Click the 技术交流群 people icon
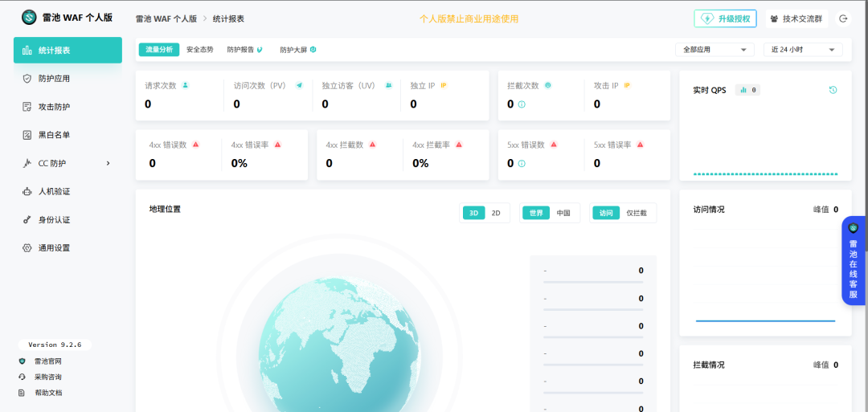 click(775, 18)
